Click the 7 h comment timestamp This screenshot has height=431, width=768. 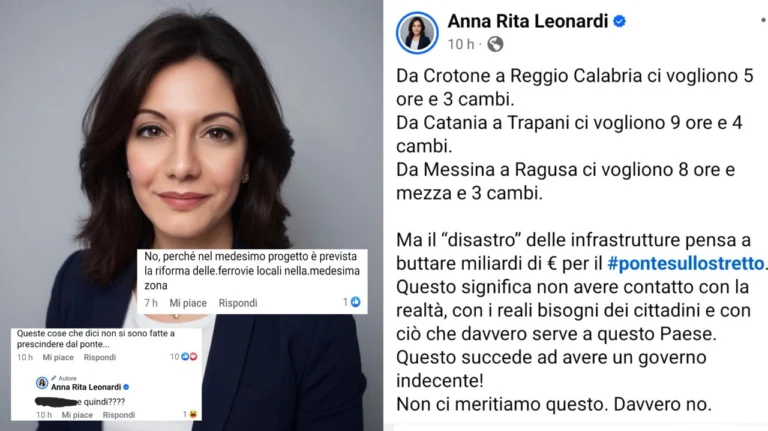pyautogui.click(x=150, y=303)
